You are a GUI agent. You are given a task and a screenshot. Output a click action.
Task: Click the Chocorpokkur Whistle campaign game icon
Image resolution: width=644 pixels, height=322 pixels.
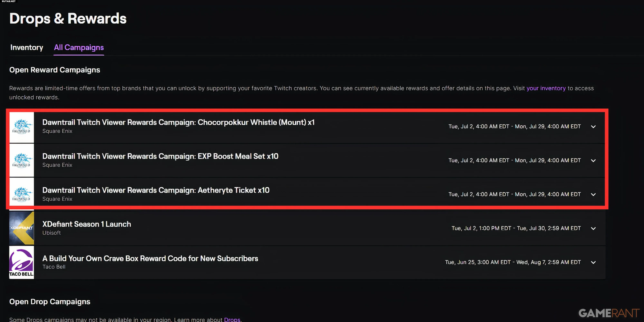point(22,127)
